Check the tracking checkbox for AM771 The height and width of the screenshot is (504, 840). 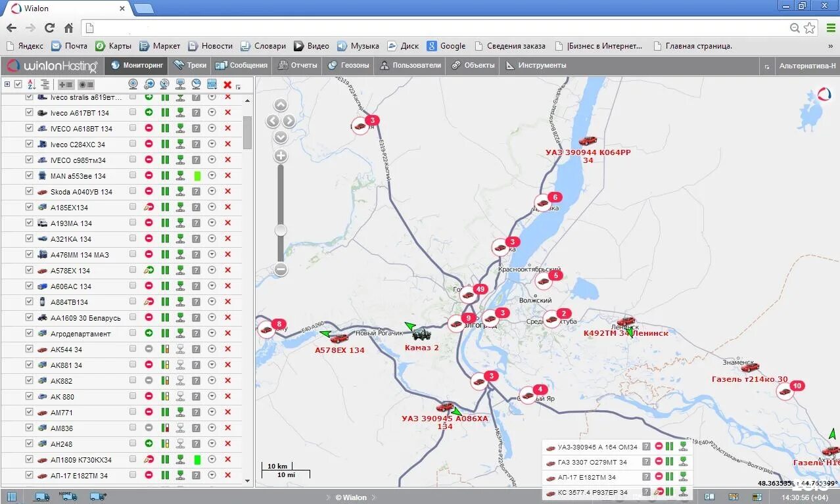tap(133, 412)
